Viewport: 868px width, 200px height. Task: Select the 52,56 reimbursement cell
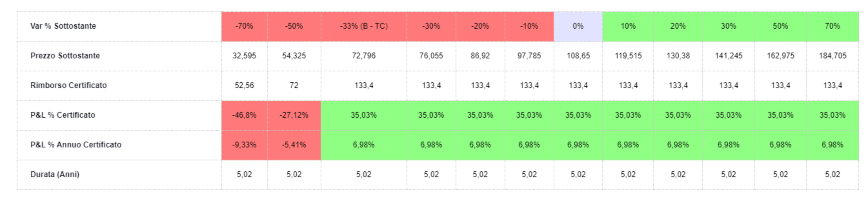coord(244,85)
